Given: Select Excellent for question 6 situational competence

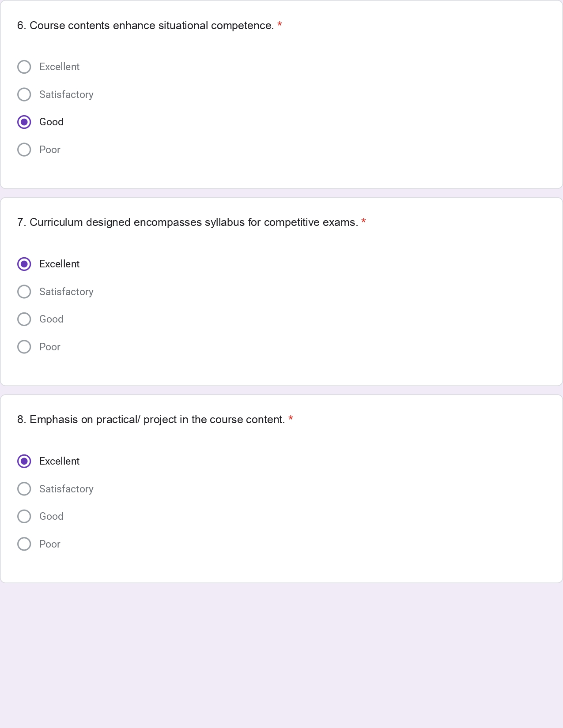Looking at the screenshot, I should click(x=24, y=67).
